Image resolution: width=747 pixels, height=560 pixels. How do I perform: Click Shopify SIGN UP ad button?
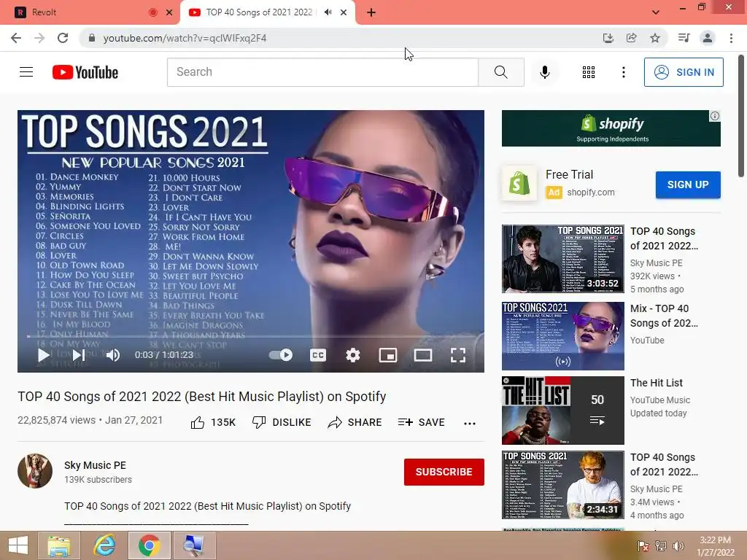click(687, 184)
